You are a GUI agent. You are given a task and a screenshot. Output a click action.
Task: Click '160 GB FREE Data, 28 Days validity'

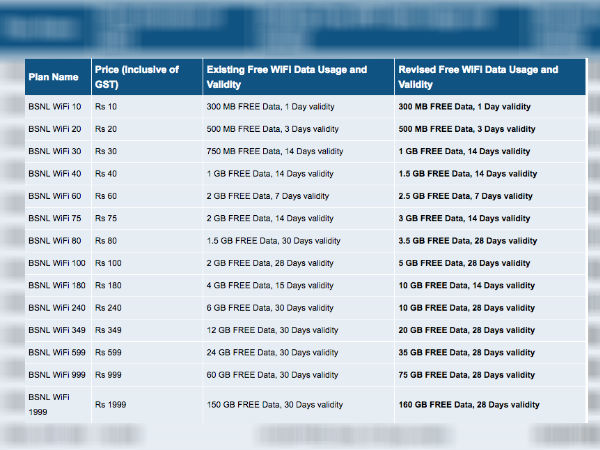click(469, 404)
